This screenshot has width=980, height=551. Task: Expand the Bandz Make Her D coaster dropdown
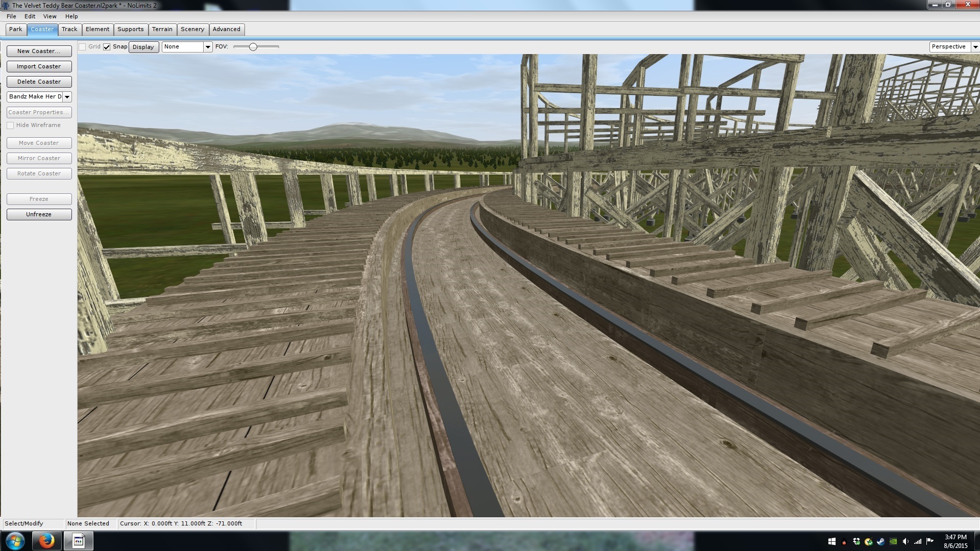coord(67,97)
